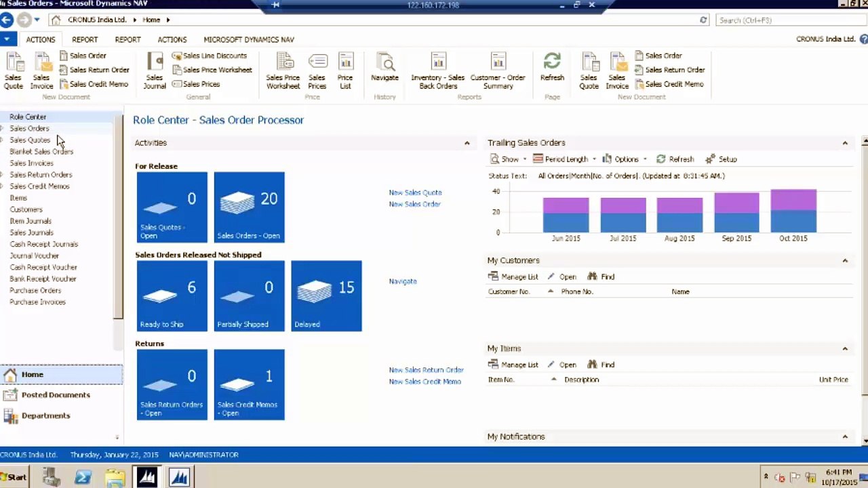Viewport: 868px width, 488px height.
Task: Run the Inventory - Sales Back Orders report
Action: [x=438, y=71]
